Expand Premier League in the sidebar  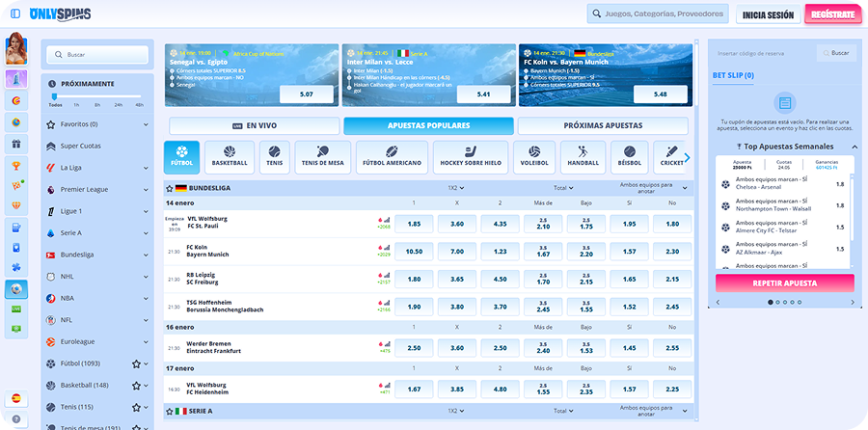(x=146, y=190)
